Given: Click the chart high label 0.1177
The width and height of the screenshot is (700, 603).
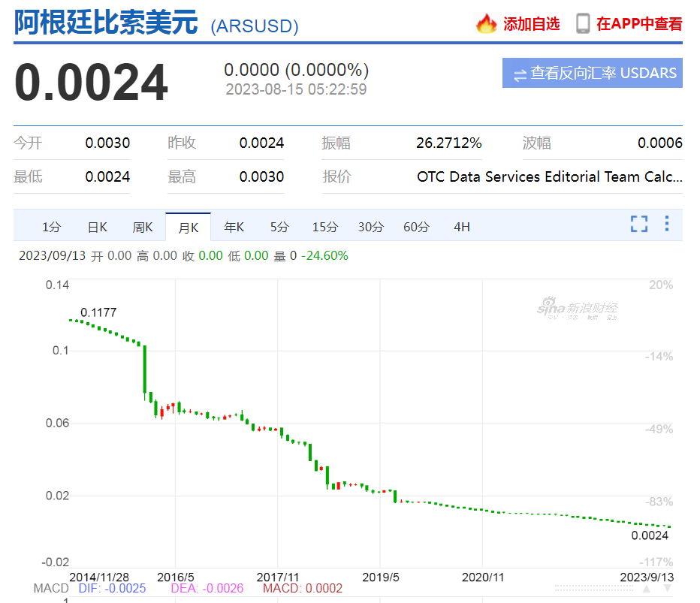Looking at the screenshot, I should [x=98, y=312].
